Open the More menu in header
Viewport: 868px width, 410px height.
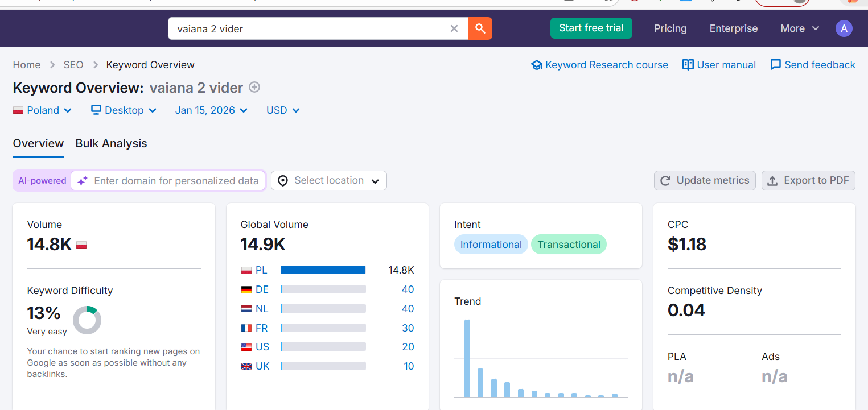pos(800,28)
